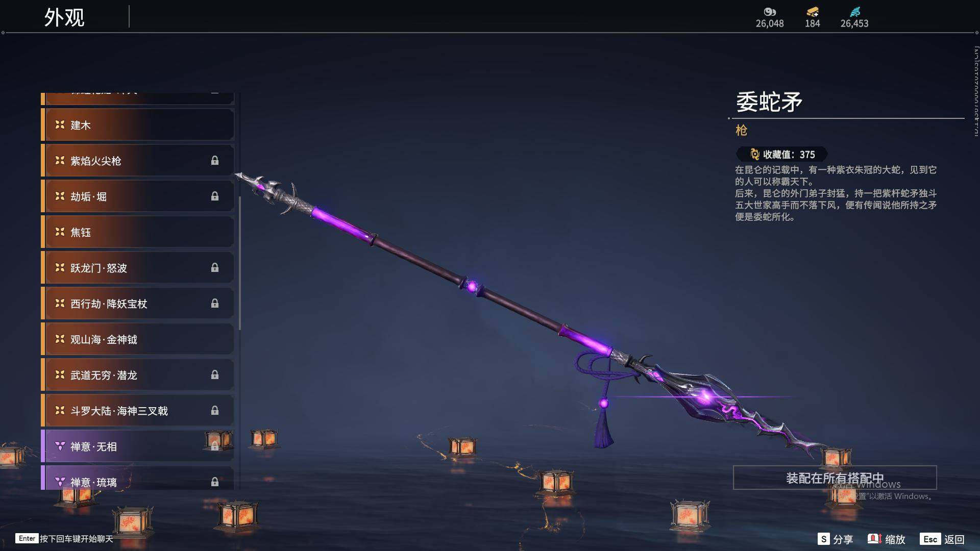Select the 焦钰 spear skin
Image resolution: width=980 pixels, height=551 pixels.
[x=138, y=232]
